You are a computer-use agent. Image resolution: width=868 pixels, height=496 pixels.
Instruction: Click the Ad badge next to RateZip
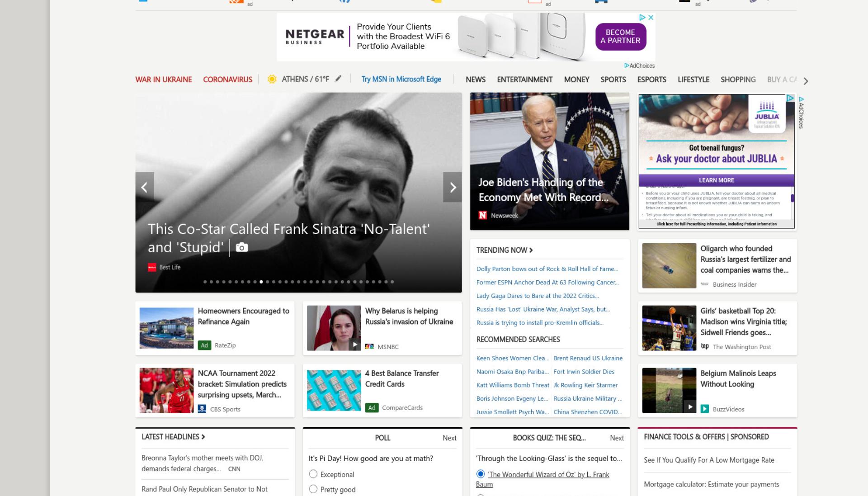click(x=204, y=345)
